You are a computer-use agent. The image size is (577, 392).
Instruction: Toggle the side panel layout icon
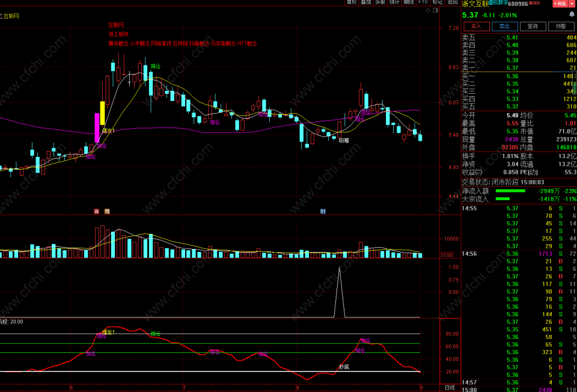435,11
